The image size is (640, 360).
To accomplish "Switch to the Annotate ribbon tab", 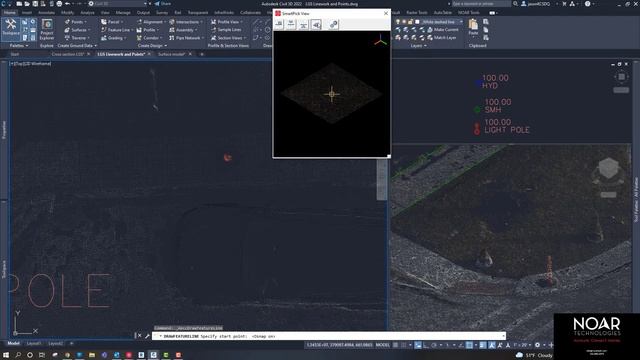I will 46,13.
